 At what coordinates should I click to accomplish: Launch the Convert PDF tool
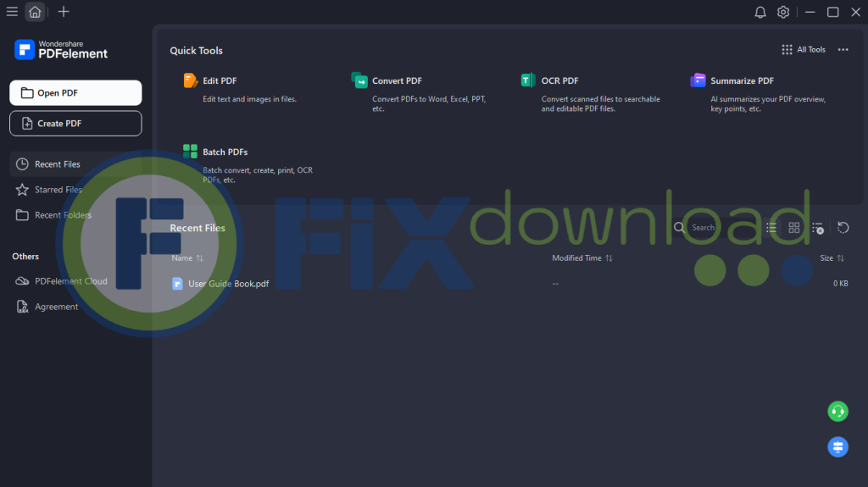pyautogui.click(x=396, y=81)
